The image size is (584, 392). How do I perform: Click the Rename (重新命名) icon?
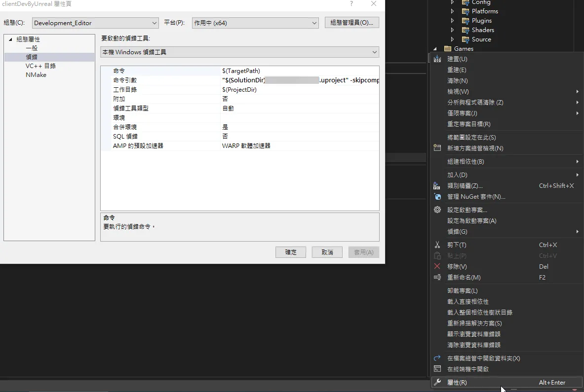[x=437, y=278]
